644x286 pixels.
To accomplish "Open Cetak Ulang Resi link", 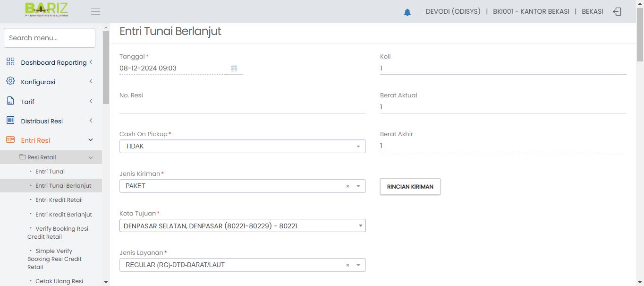I will coord(59,281).
